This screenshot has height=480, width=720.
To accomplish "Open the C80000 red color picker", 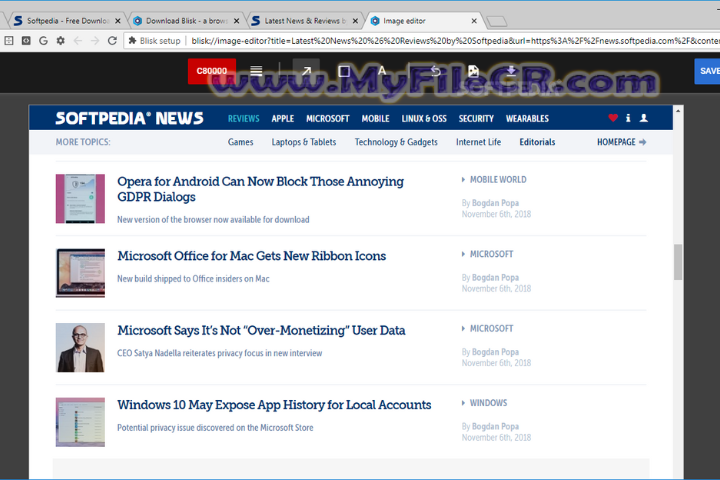I will click(x=212, y=71).
